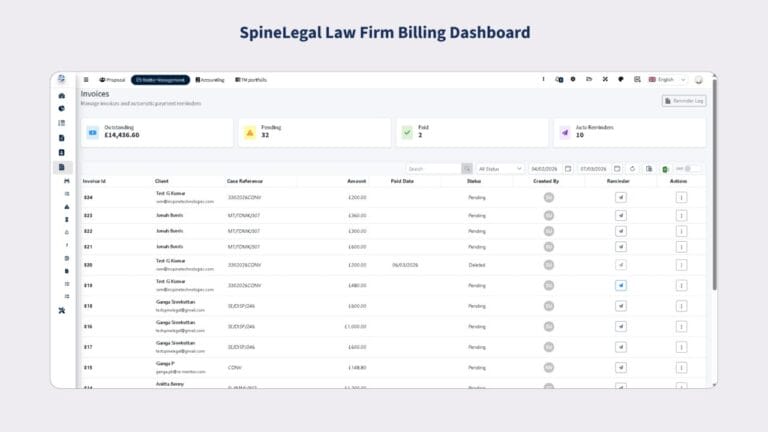Send reminder for the £148.80 invoice

coord(621,368)
